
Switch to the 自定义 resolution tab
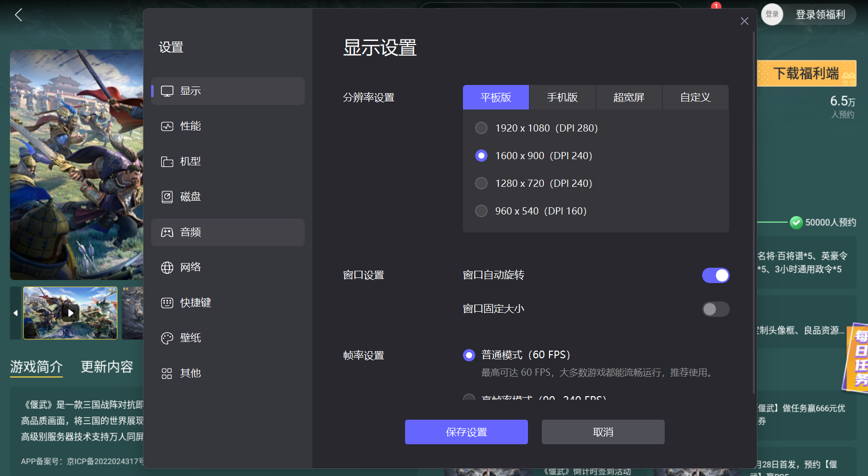click(695, 97)
